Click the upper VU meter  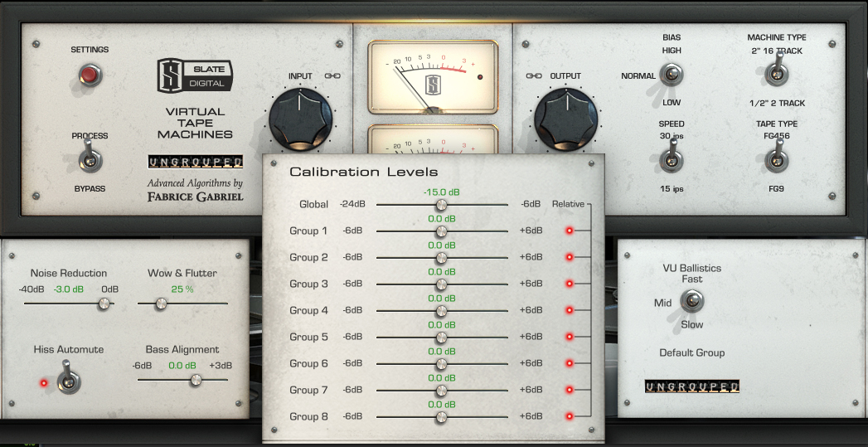click(433, 76)
